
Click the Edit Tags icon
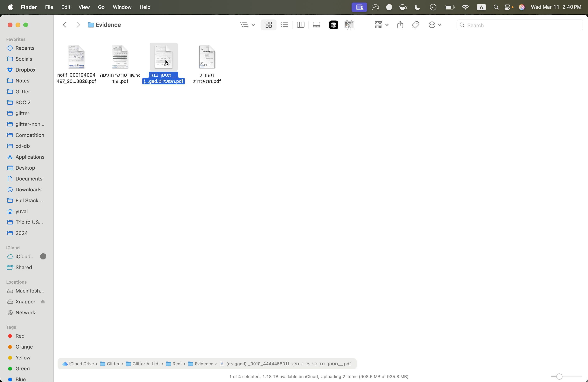[x=416, y=25]
